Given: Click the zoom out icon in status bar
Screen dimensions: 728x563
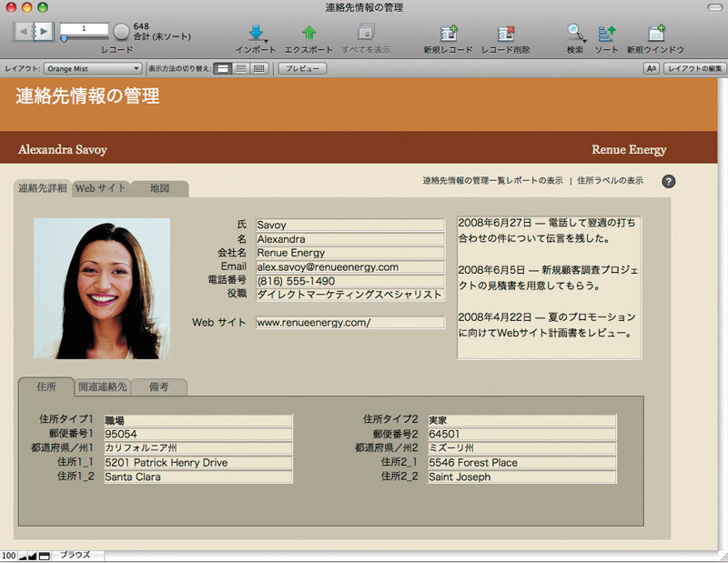Looking at the screenshot, I should click(24, 556).
